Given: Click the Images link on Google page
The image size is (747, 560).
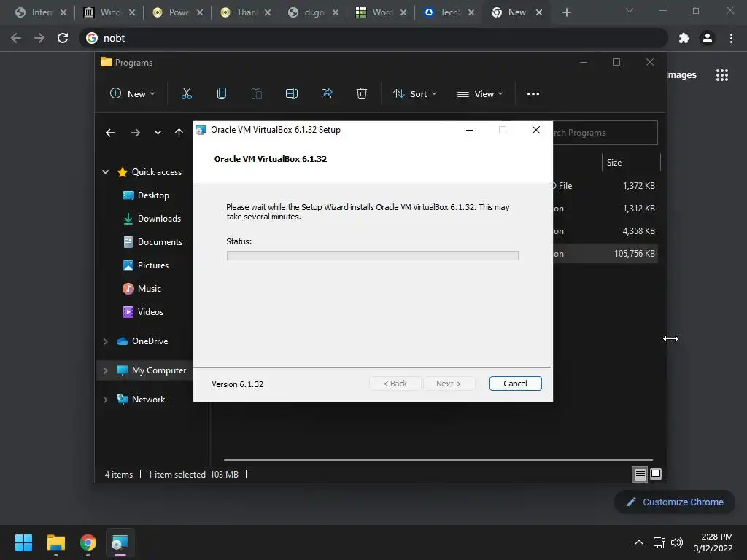Looking at the screenshot, I should (682, 75).
